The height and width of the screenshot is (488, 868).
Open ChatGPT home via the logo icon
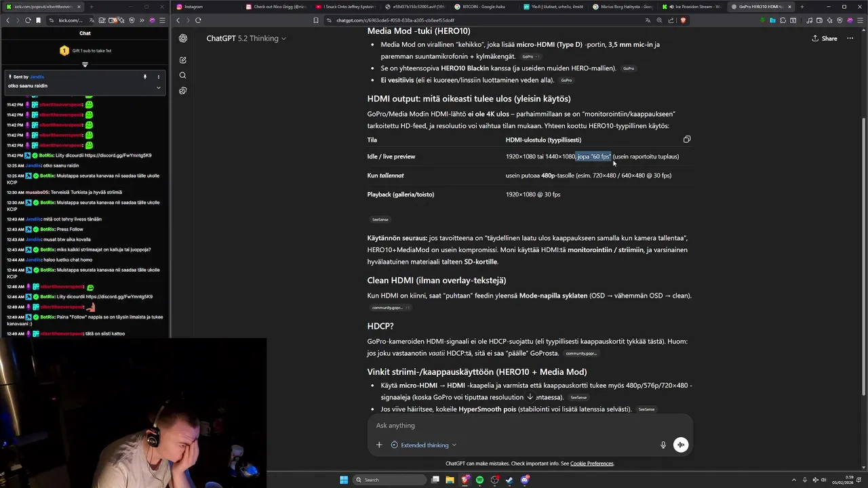point(183,39)
